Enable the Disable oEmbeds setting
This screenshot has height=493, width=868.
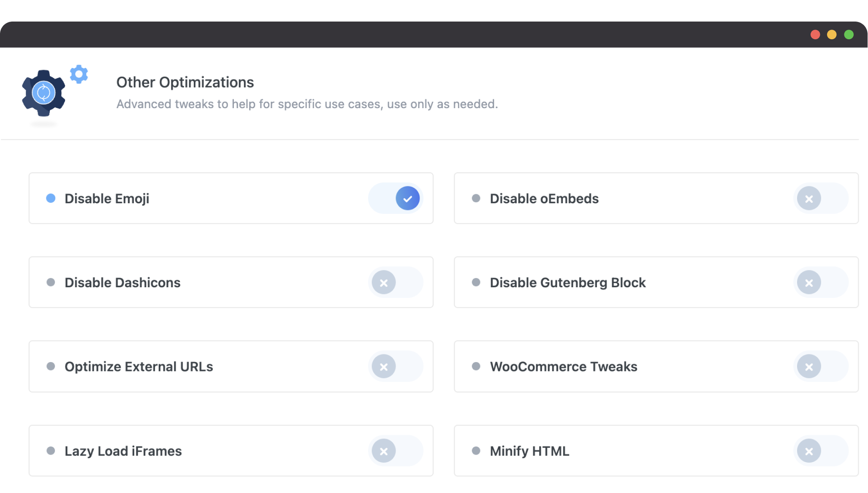click(820, 198)
